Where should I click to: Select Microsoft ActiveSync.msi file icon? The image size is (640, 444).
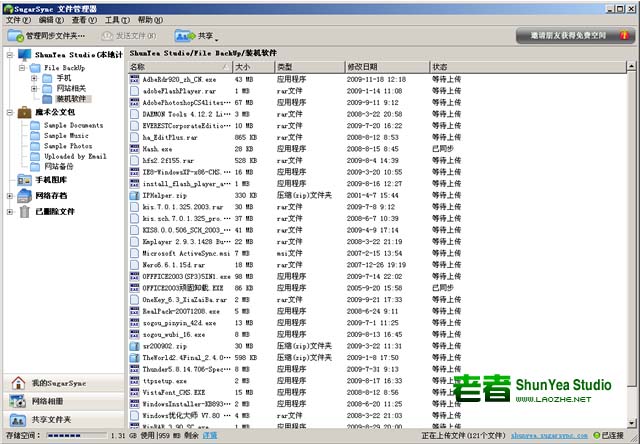(134, 253)
